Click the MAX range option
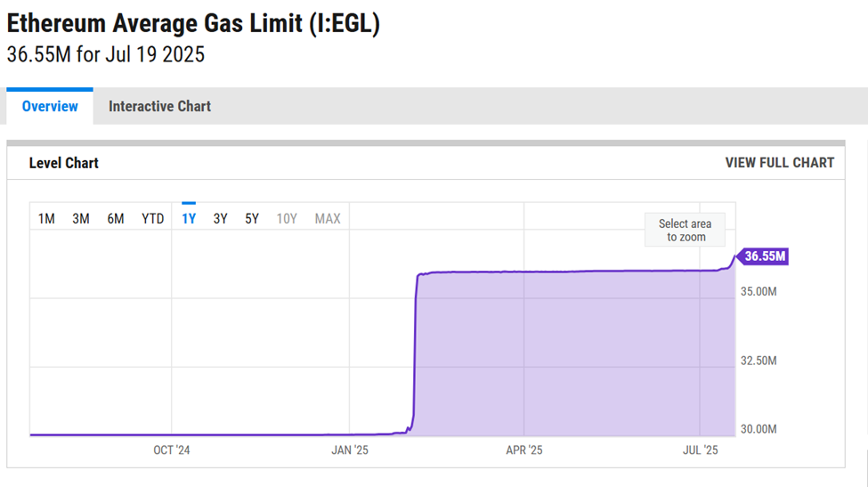This screenshot has width=868, height=487. point(328,219)
